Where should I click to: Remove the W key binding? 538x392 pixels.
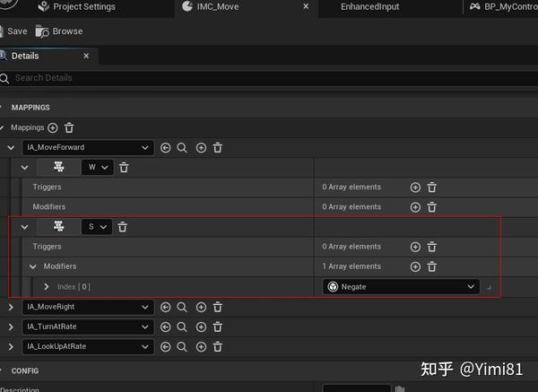[124, 168]
